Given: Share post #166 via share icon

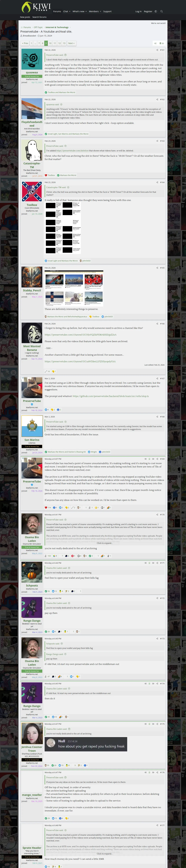Looking at the screenshot, I should 157,323.
